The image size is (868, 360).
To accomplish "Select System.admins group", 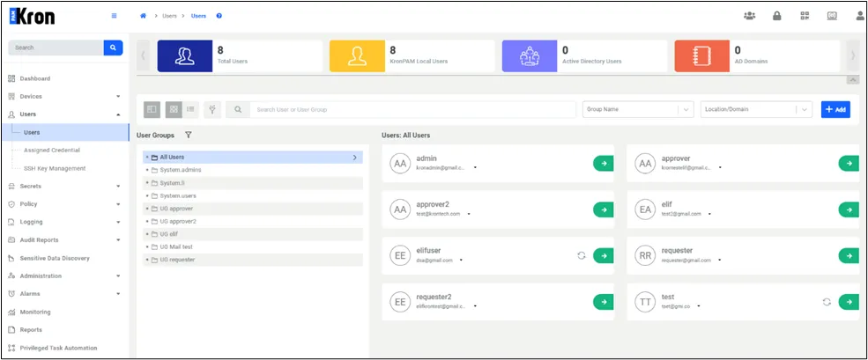I will pos(252,171).
